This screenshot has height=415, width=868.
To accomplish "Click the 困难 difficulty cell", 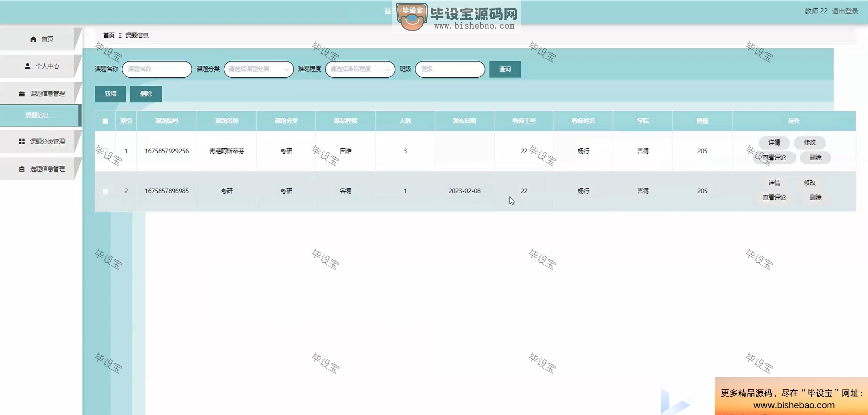I will [x=345, y=151].
